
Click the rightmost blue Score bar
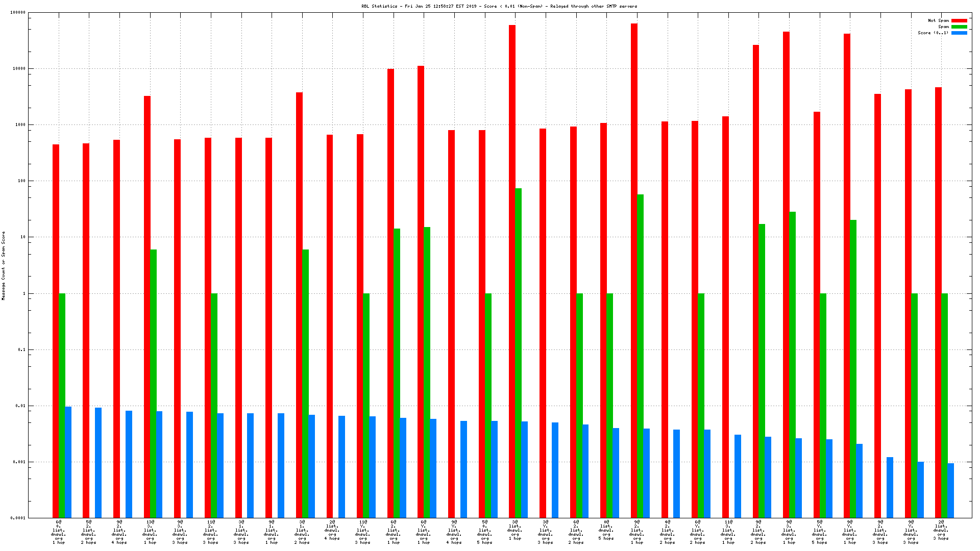coord(950,490)
